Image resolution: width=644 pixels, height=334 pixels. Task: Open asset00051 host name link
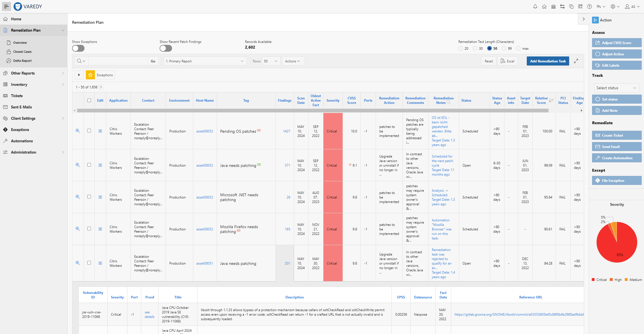click(x=204, y=263)
